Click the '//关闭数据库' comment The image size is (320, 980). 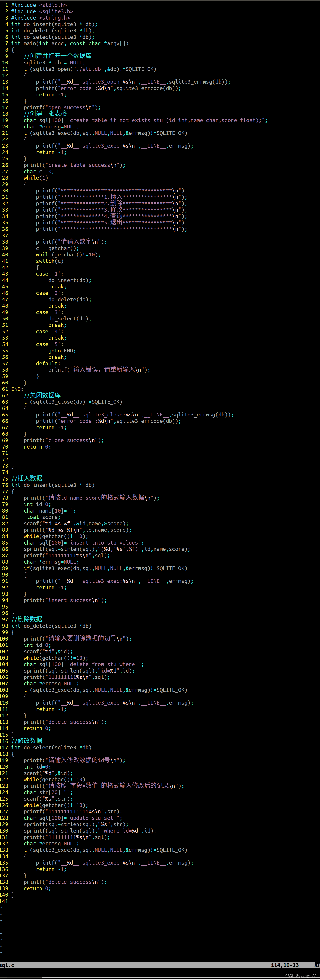coord(42,395)
